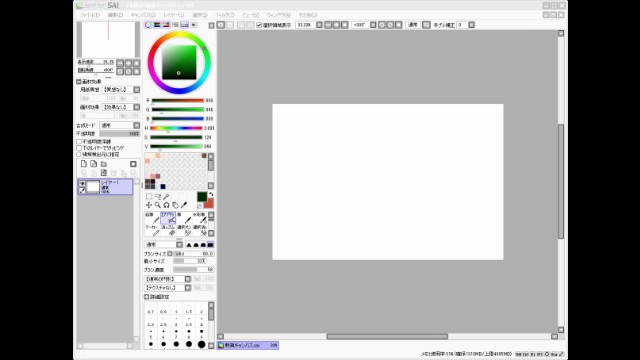Open the Layer (レイヤー) menu
This screenshot has width=640, height=360.
point(174,15)
